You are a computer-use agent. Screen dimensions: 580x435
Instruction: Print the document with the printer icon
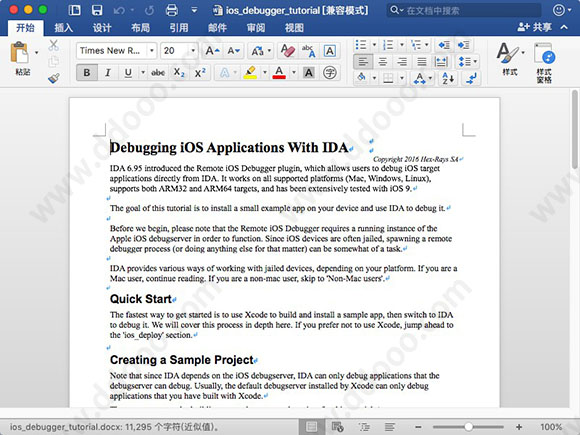tap(172, 10)
